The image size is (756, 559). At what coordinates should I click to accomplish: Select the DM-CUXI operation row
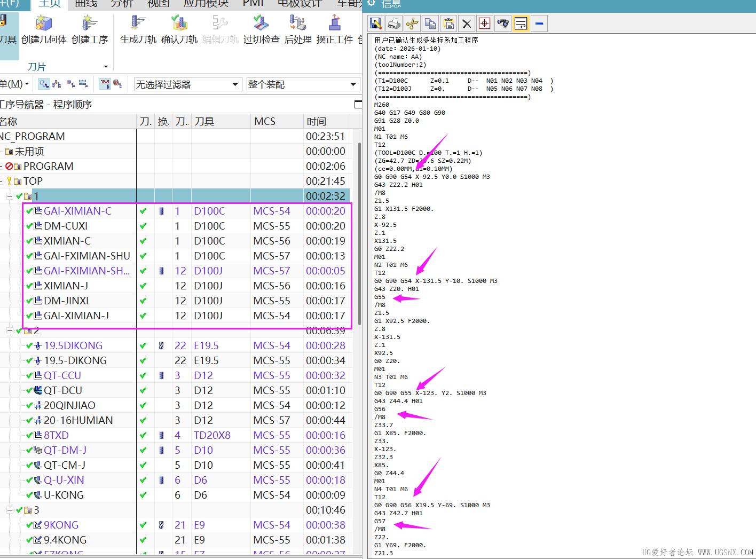point(66,226)
